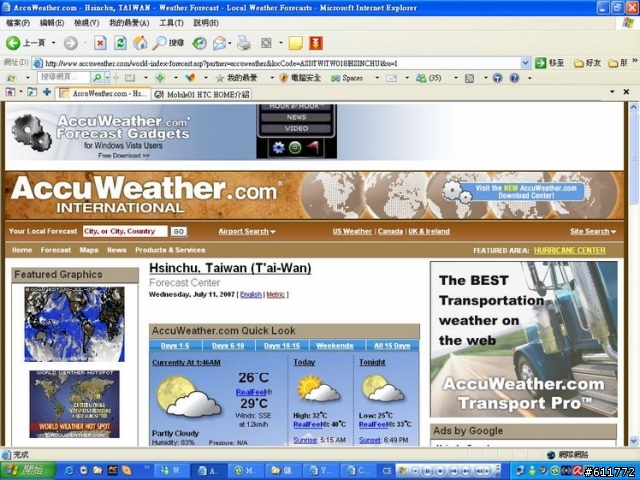
Task: Click the RealFeel link under 26°C
Action: pyautogui.click(x=251, y=392)
